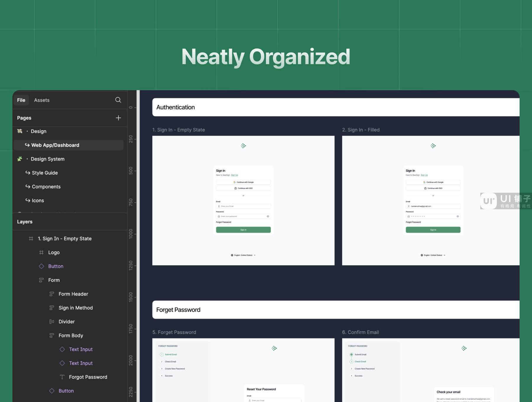Click the layout icon beside Form Header

(52, 294)
